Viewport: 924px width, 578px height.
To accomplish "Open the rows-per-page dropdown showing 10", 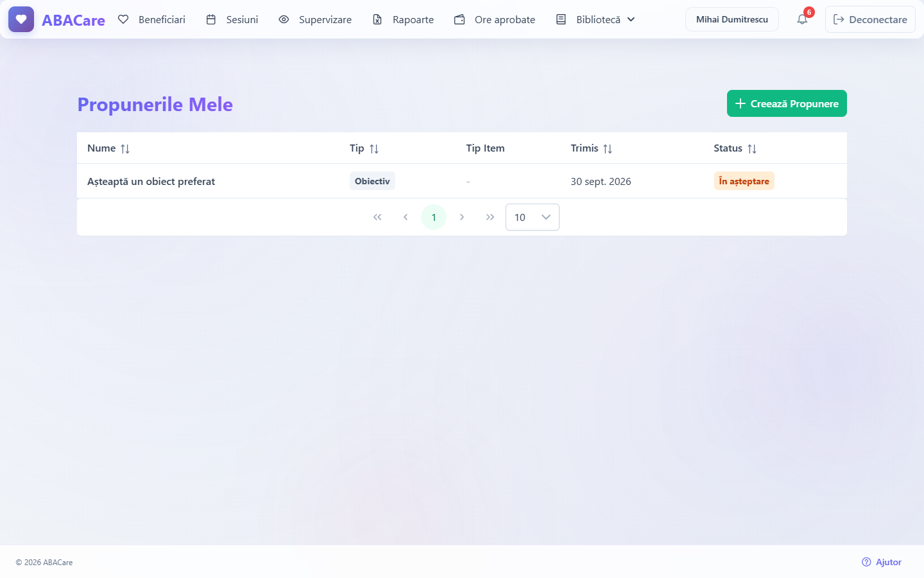I will 533,217.
